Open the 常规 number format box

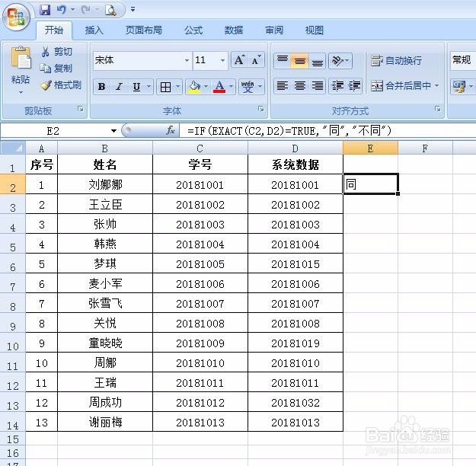(x=462, y=60)
